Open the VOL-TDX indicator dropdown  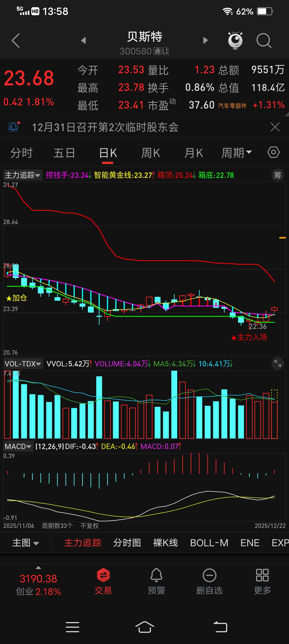pyautogui.click(x=23, y=363)
